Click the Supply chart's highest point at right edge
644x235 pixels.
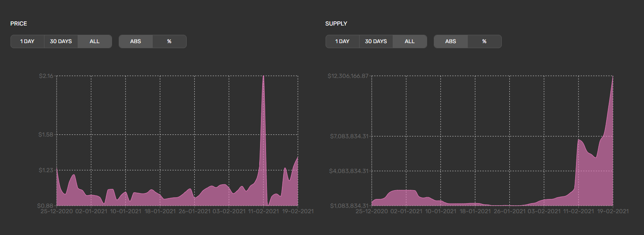point(613,77)
